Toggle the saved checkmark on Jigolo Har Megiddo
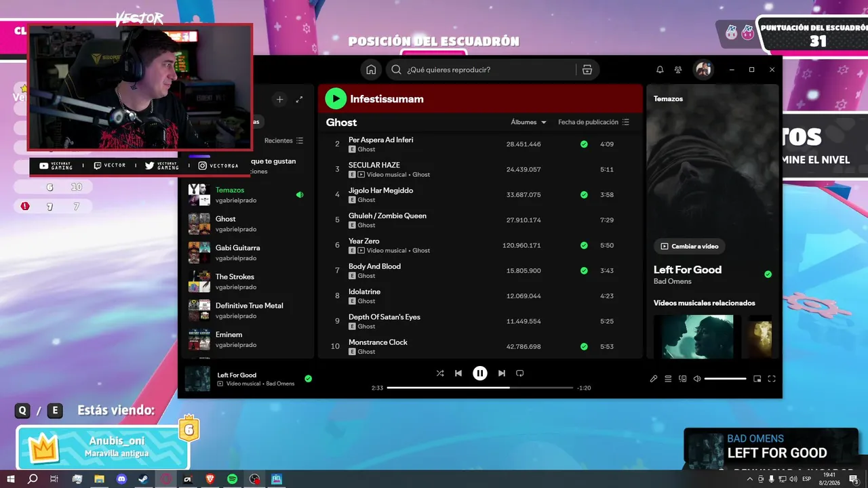 584,195
